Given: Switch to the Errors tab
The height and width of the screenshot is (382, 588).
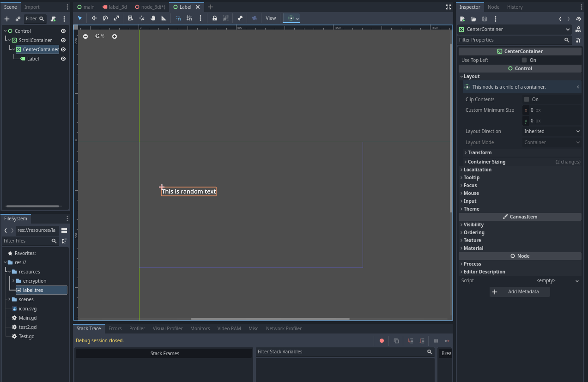Looking at the screenshot, I should tap(115, 328).
